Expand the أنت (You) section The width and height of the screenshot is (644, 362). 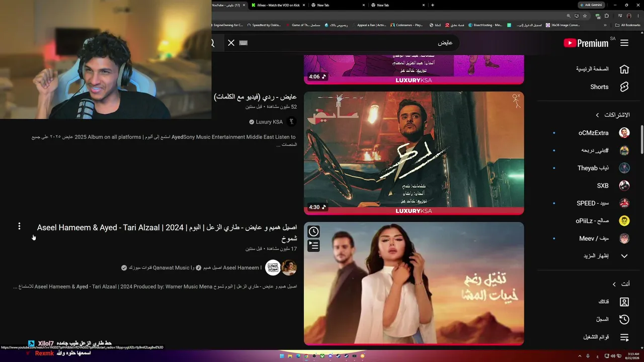click(620, 284)
